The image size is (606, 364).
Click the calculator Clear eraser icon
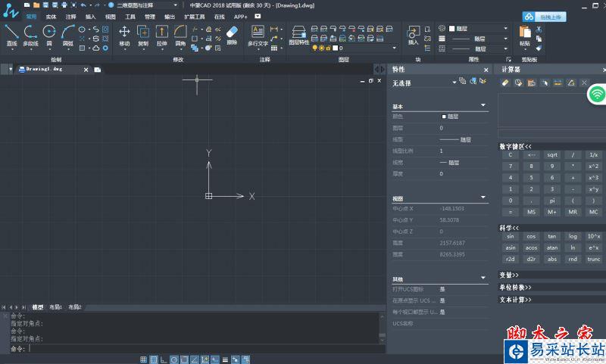click(505, 82)
